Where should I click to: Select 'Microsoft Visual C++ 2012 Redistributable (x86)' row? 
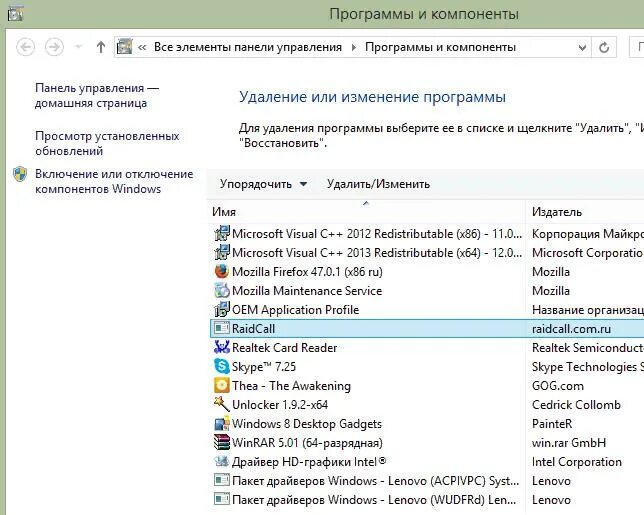377,234
